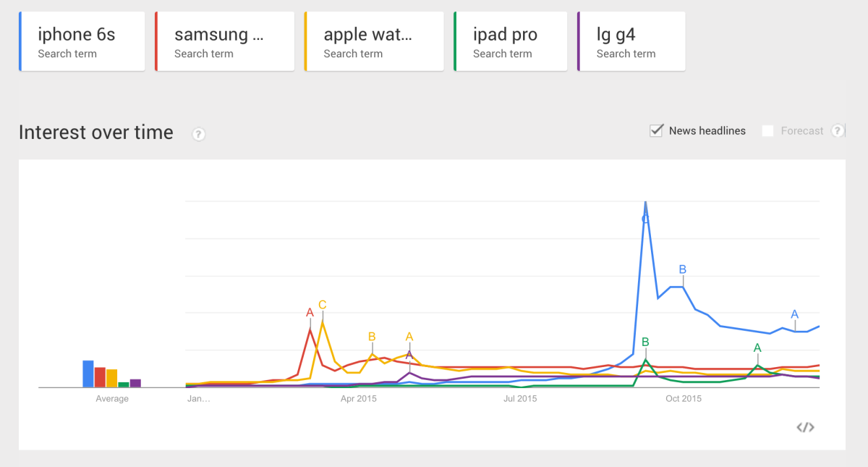The width and height of the screenshot is (868, 467).
Task: Open the embed chart code via </> icon
Action: tap(806, 428)
